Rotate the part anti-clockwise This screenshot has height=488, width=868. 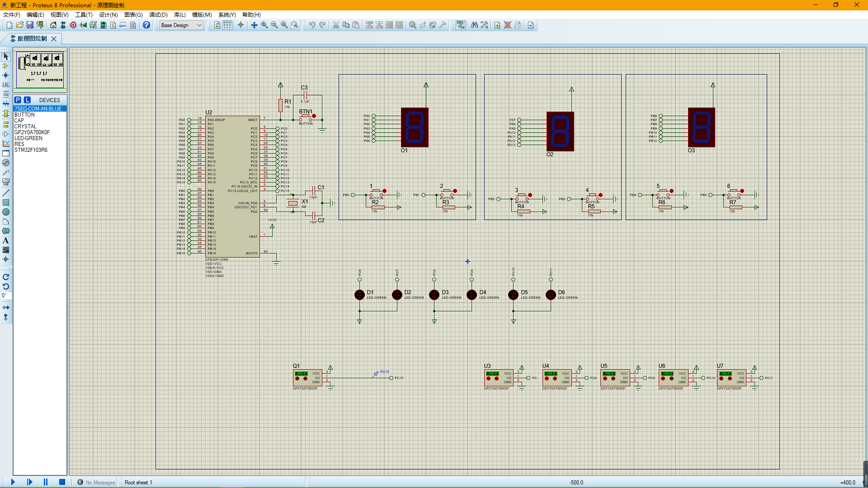coord(6,286)
